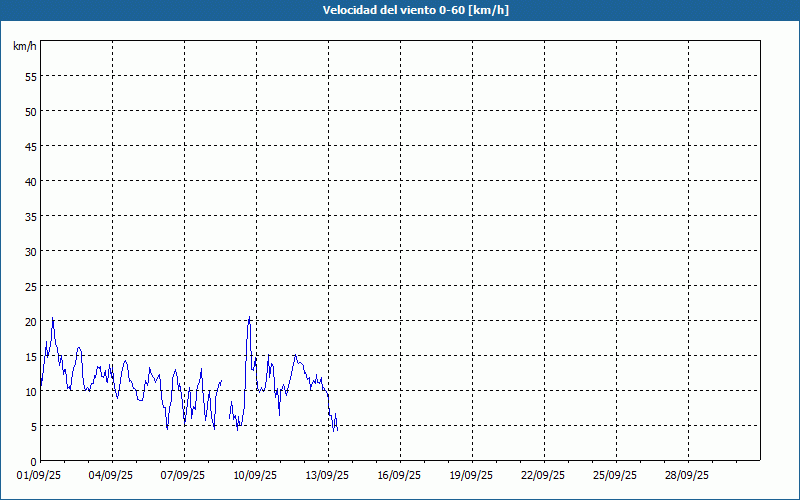Click the y-axis value 55
The width and height of the screenshot is (800, 500).
31,77
